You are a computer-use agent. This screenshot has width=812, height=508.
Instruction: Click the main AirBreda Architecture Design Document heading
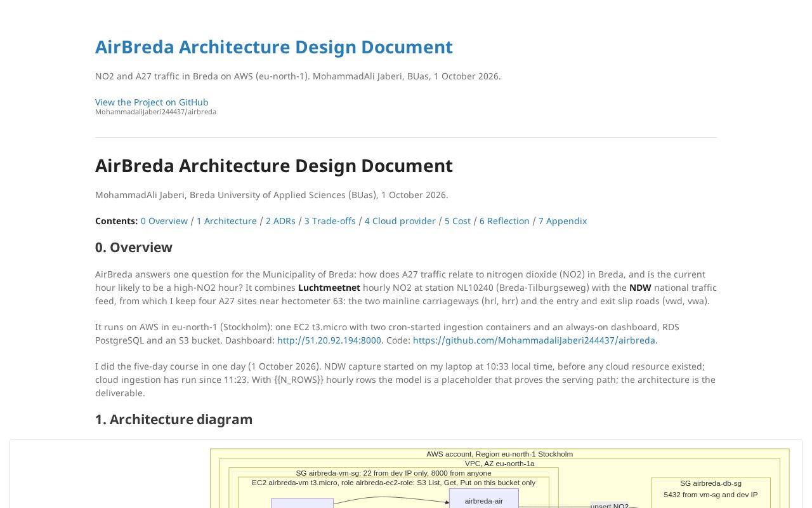(274, 166)
